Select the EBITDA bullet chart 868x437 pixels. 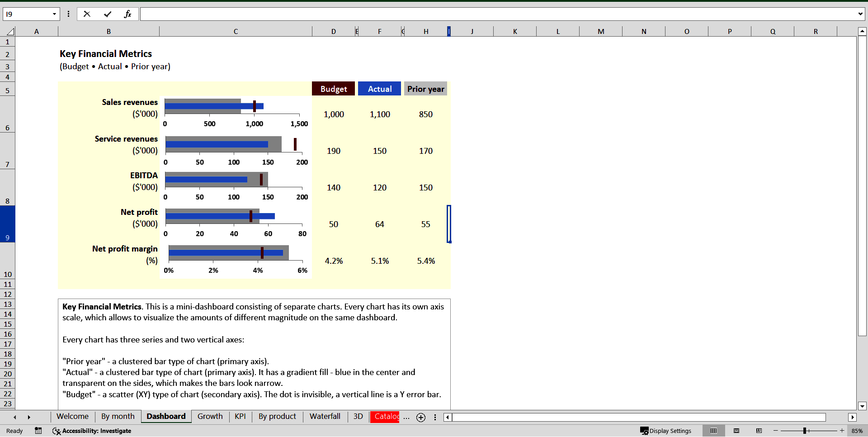(x=236, y=187)
